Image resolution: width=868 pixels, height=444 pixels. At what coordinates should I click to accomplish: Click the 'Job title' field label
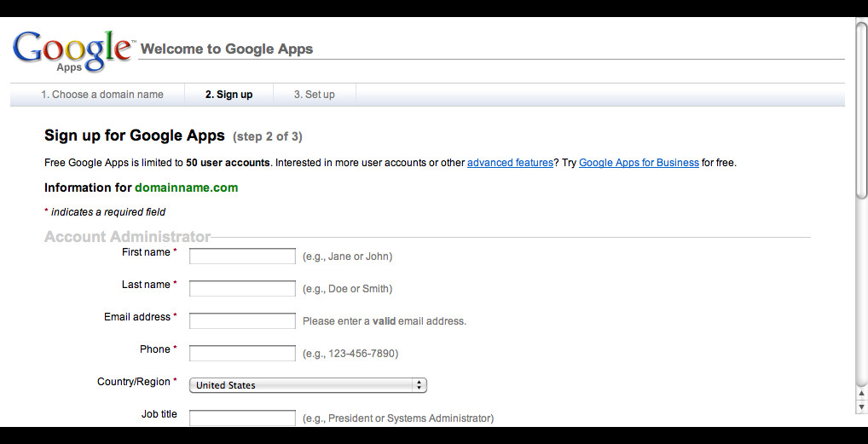(x=159, y=414)
